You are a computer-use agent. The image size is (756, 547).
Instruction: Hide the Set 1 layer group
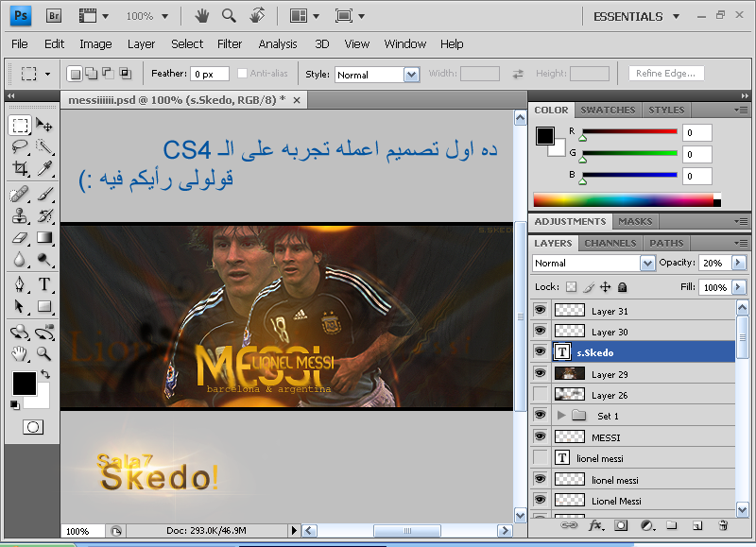click(540, 415)
